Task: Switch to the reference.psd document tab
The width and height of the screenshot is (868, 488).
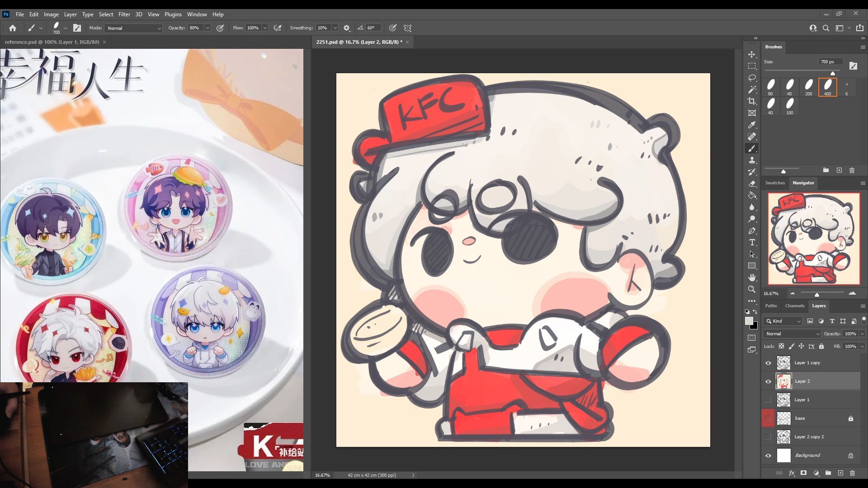Action: (x=52, y=42)
